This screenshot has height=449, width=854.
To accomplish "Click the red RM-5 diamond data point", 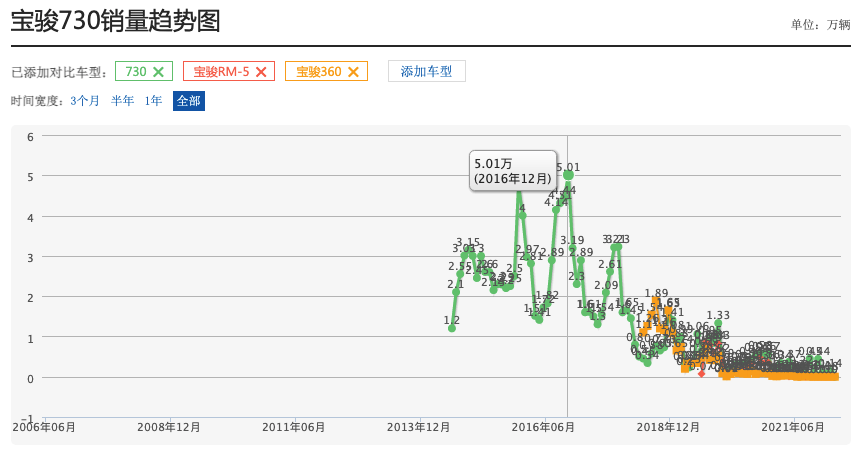I will 701,373.
